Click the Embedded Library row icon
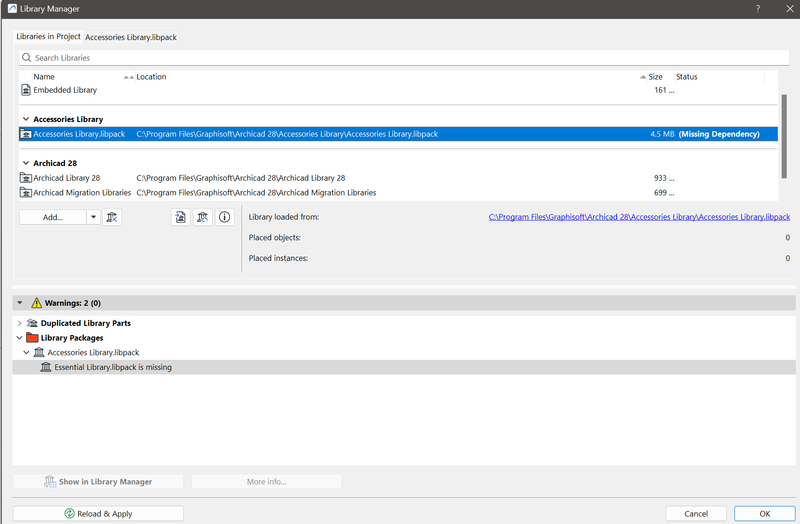This screenshot has height=524, width=800. pyautogui.click(x=26, y=90)
